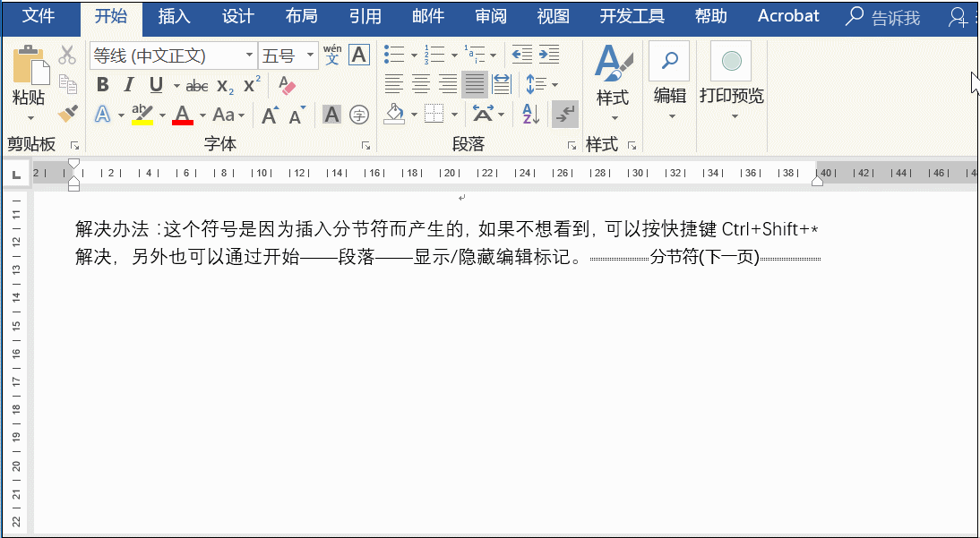Open borders dropdown arrow
This screenshot has width=980, height=538.
[x=454, y=115]
